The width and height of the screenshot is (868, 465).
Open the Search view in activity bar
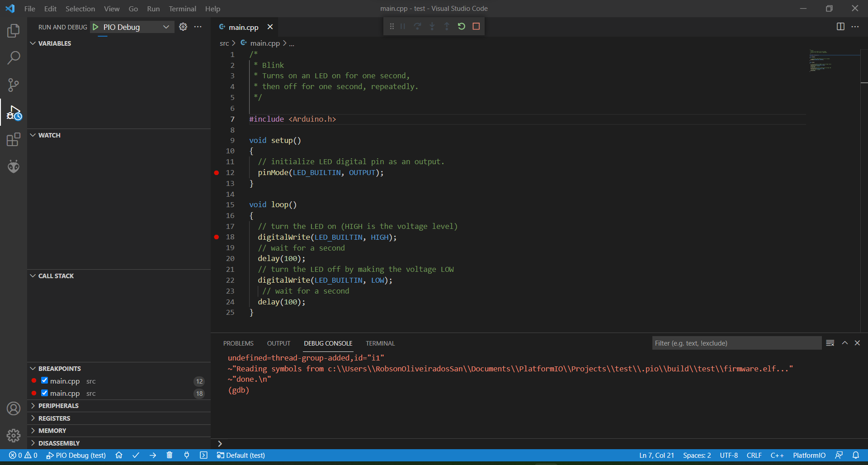(14, 58)
